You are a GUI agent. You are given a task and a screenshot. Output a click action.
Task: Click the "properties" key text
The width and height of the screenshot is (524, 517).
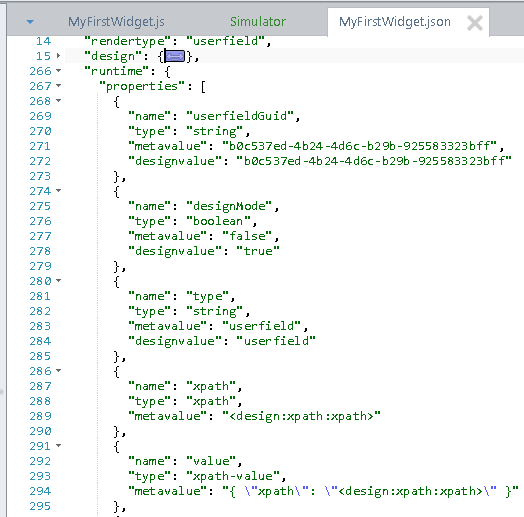(x=142, y=86)
